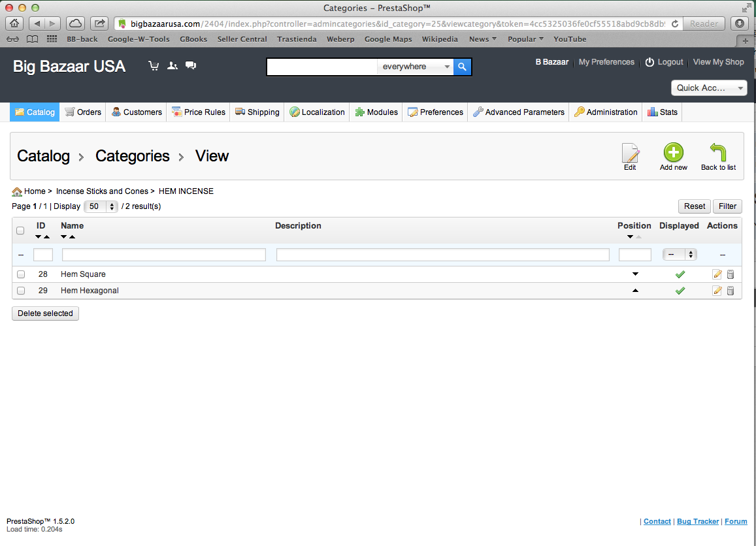Viewport: 756px width, 546px height.
Task: Open the Contact footer link
Action: click(x=657, y=521)
